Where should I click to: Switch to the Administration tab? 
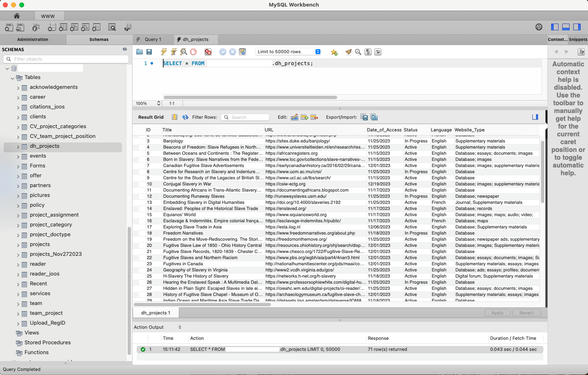tap(33, 39)
